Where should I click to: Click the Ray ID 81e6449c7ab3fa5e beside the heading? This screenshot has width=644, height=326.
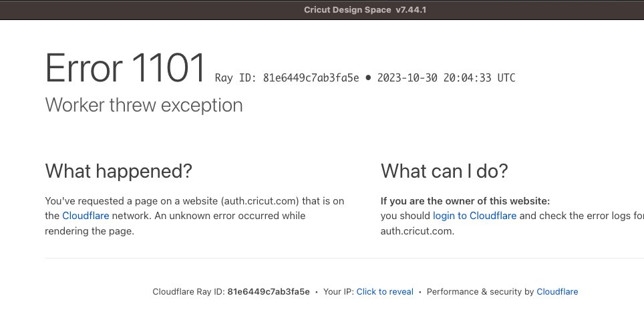click(311, 78)
